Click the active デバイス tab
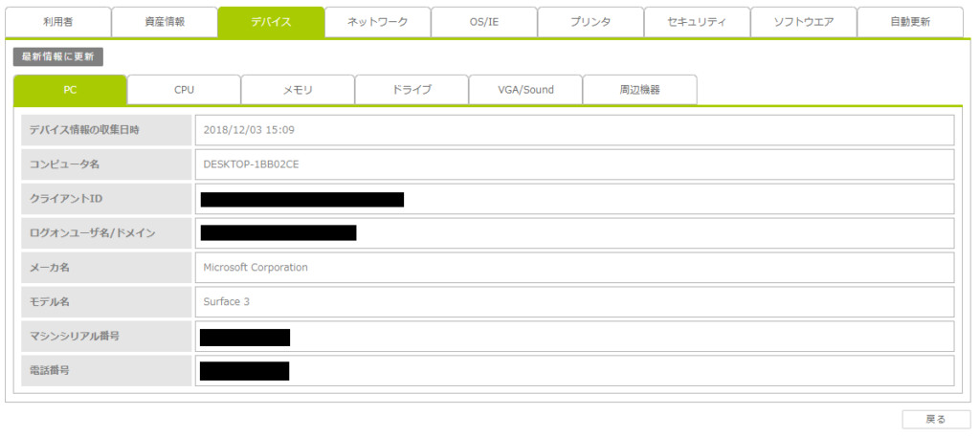The image size is (980, 437). point(271,21)
